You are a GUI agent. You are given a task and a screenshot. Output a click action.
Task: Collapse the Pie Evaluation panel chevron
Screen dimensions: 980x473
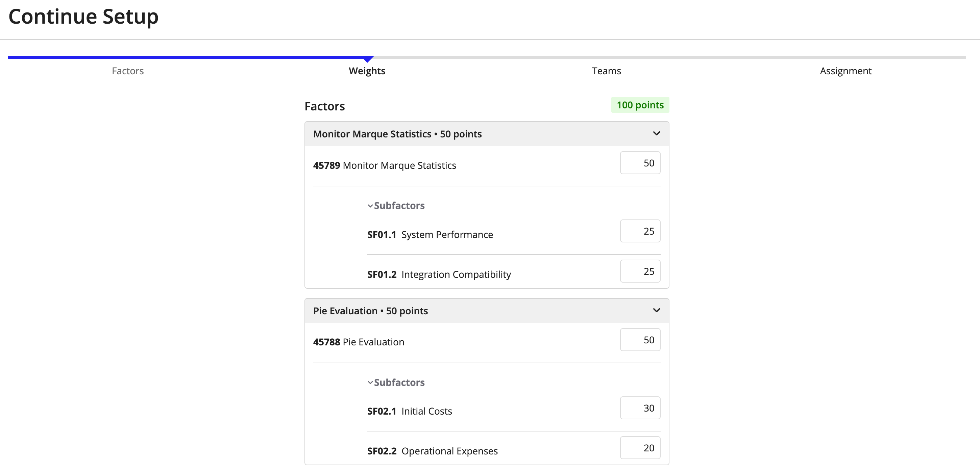click(656, 310)
